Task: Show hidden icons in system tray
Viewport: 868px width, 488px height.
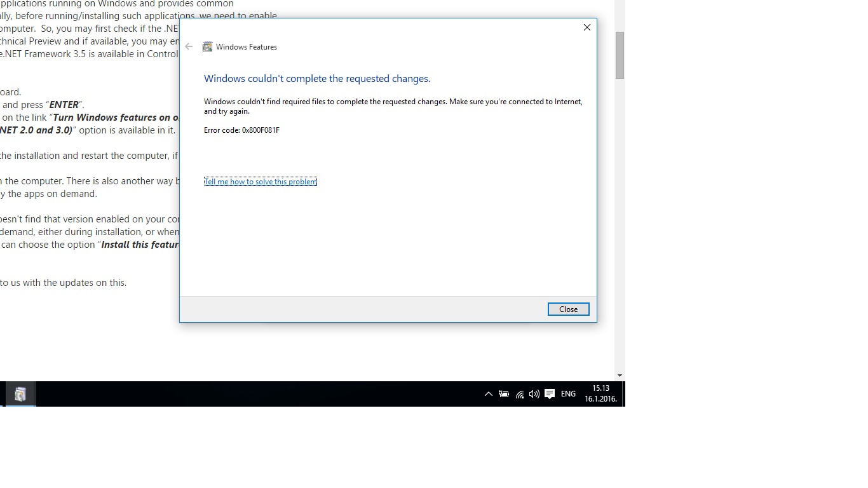Action: tap(488, 394)
